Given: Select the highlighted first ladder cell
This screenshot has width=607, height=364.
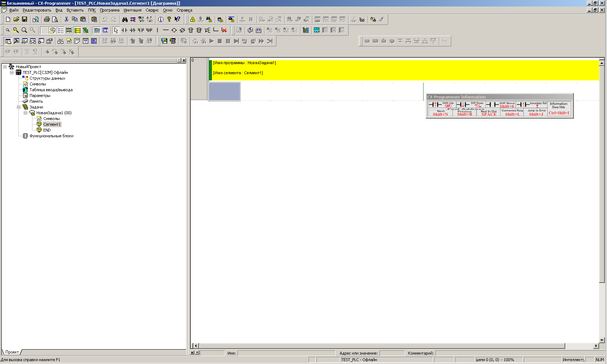Looking at the screenshot, I should pyautogui.click(x=224, y=92).
